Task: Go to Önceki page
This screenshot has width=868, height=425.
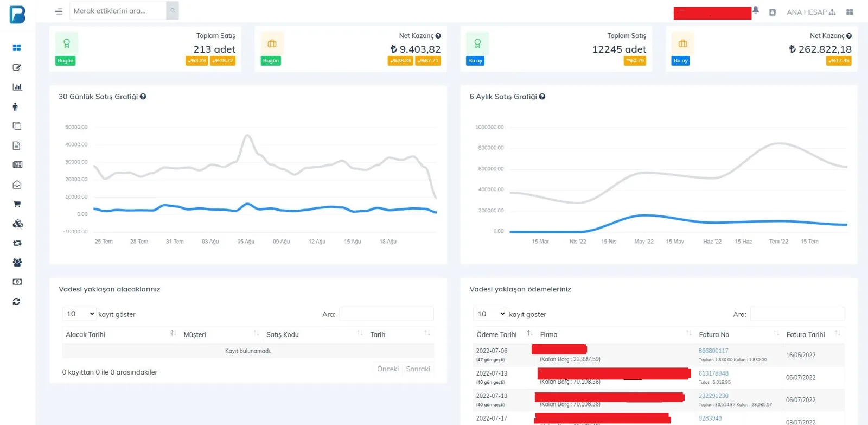Action: point(388,369)
